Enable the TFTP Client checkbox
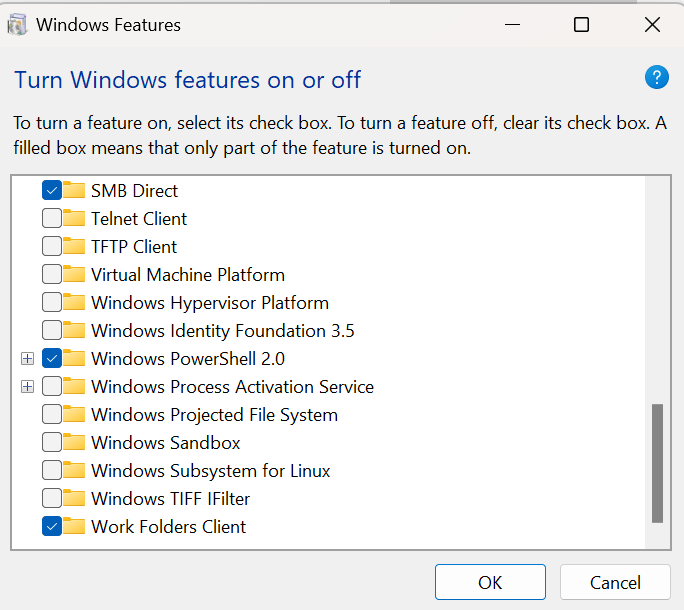This screenshot has width=684, height=610. pos(52,246)
